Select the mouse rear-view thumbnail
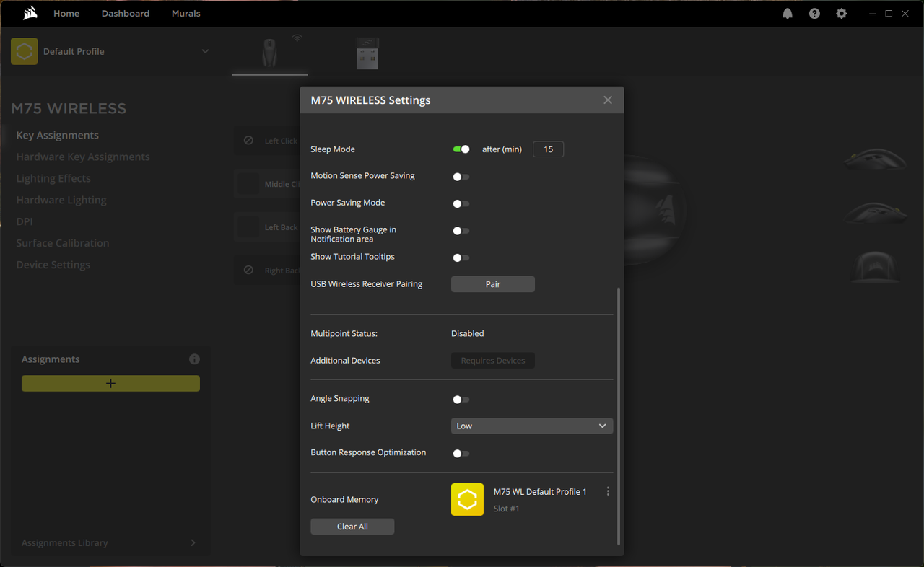The height and width of the screenshot is (567, 924). pyautogui.click(x=875, y=266)
